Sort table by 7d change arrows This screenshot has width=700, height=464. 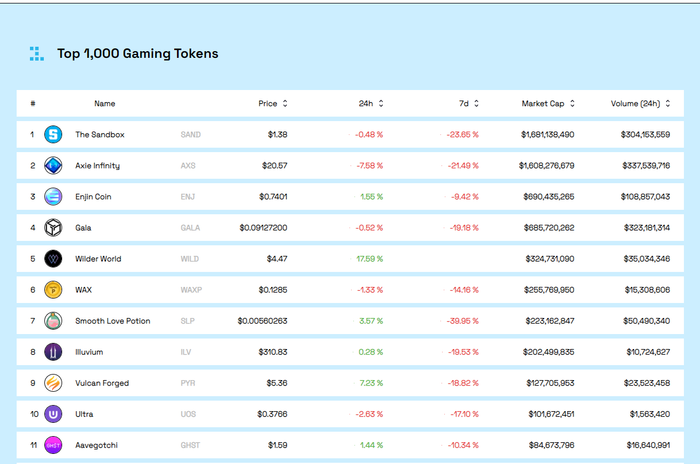point(476,104)
